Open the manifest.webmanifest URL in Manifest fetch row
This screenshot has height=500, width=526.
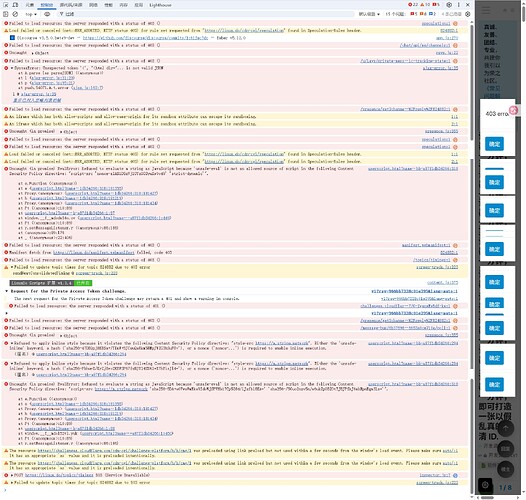point(94,252)
